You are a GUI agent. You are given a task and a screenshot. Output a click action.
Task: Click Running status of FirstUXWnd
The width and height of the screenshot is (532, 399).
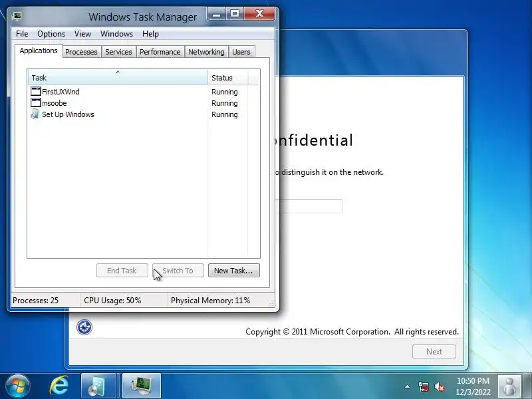coord(225,92)
